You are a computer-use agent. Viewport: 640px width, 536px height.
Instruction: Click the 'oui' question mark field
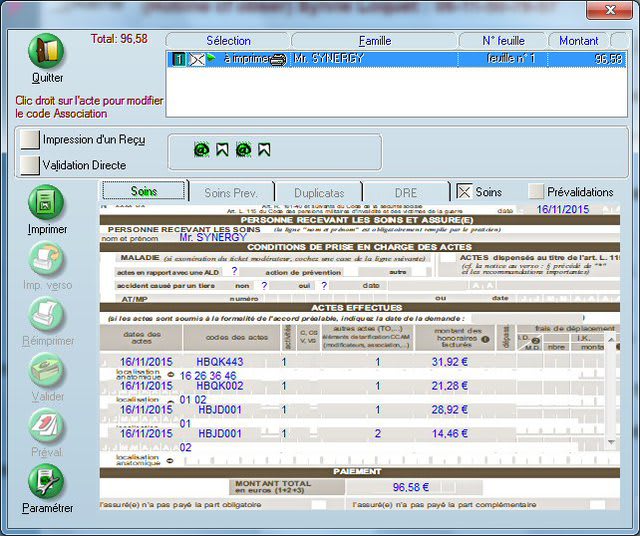(324, 286)
